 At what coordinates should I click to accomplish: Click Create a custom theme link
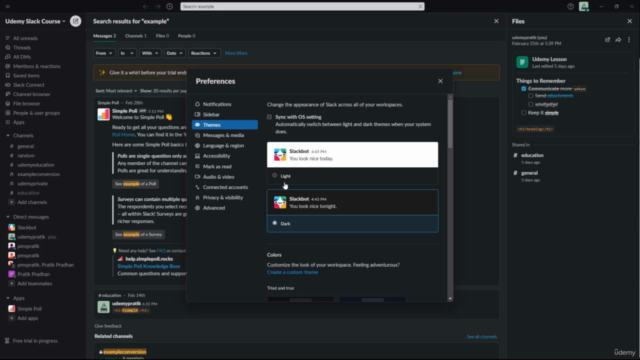(x=292, y=272)
